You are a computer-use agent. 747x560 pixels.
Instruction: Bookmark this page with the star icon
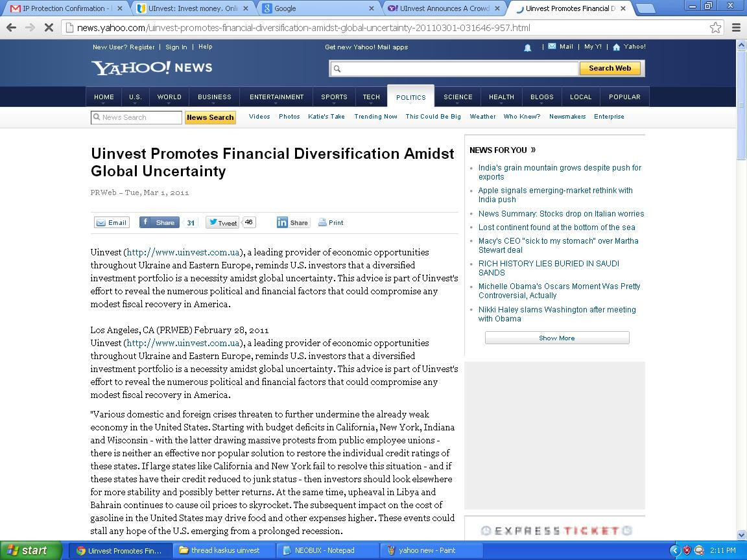(715, 28)
